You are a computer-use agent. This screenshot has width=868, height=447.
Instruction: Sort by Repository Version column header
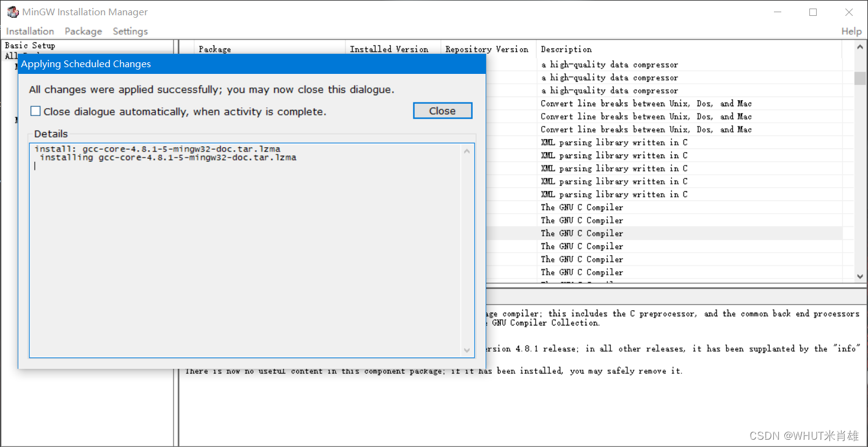(488, 49)
